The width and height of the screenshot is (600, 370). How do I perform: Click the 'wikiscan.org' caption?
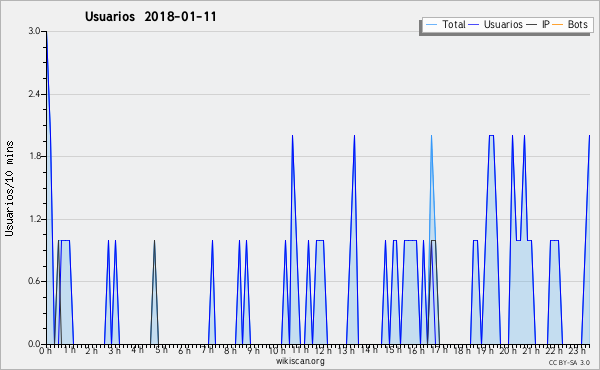[300, 361]
